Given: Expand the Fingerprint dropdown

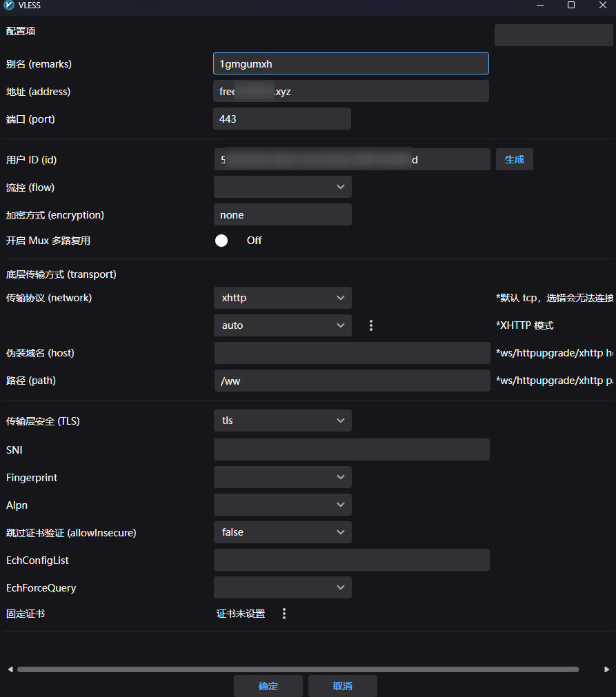Looking at the screenshot, I should [x=283, y=477].
